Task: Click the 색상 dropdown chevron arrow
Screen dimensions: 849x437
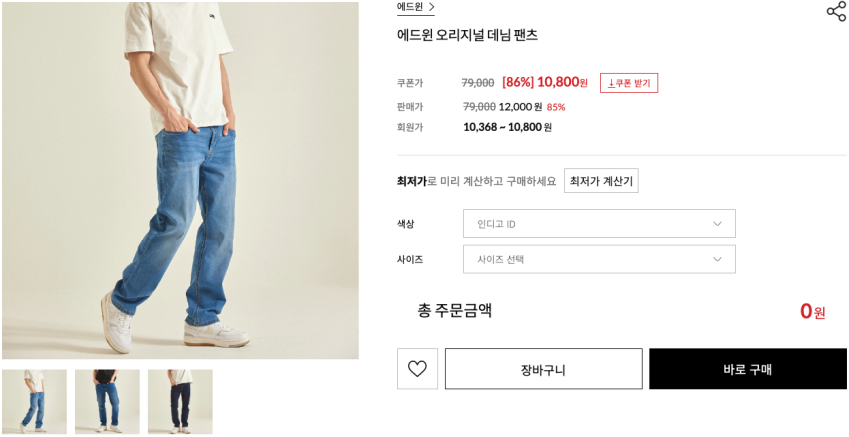Action: point(717,224)
